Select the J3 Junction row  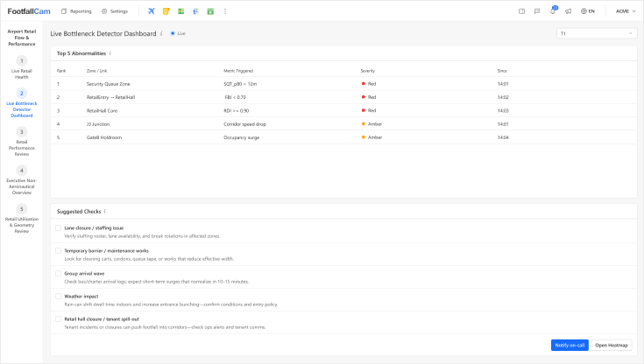tap(343, 124)
